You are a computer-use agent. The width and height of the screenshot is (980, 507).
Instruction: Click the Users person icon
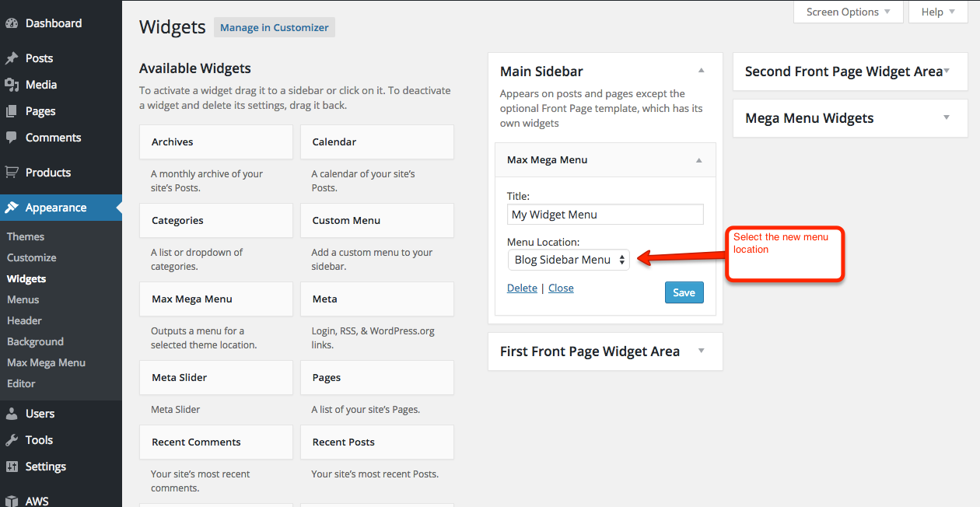12,414
